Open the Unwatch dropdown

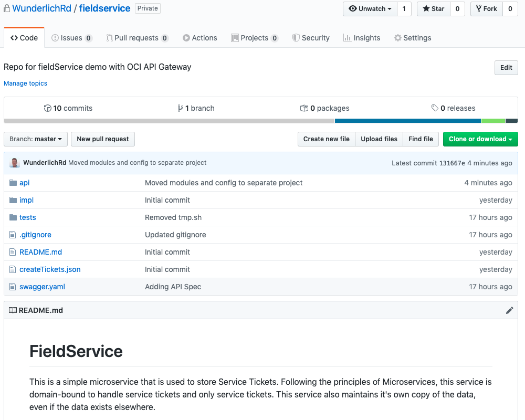(369, 9)
